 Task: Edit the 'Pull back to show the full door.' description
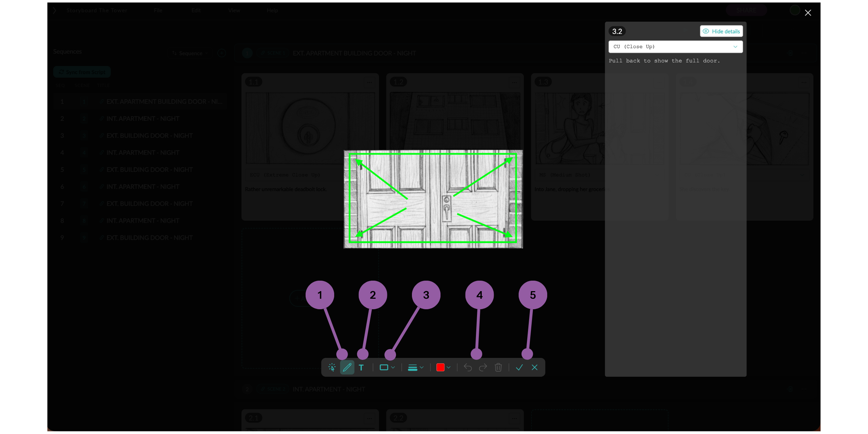pyautogui.click(x=664, y=61)
